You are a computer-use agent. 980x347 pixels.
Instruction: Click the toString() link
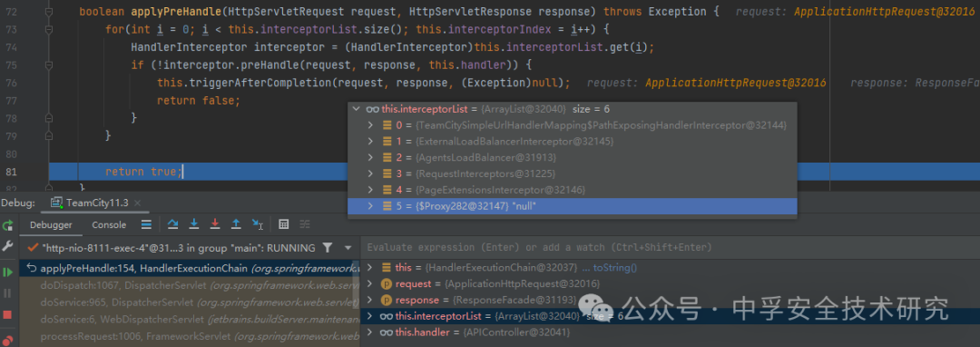click(x=615, y=268)
